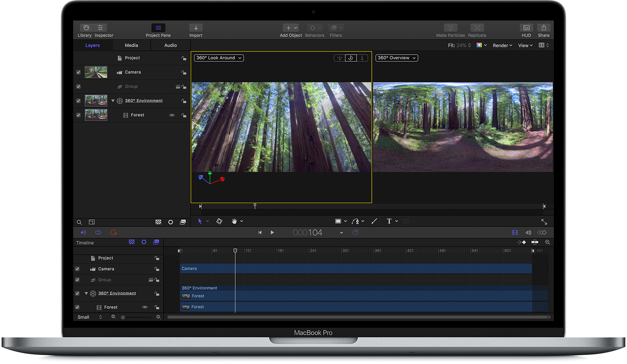Viewport: 627px width, 364px height.
Task: Open the Add Object menu icon
Action: [x=290, y=28]
